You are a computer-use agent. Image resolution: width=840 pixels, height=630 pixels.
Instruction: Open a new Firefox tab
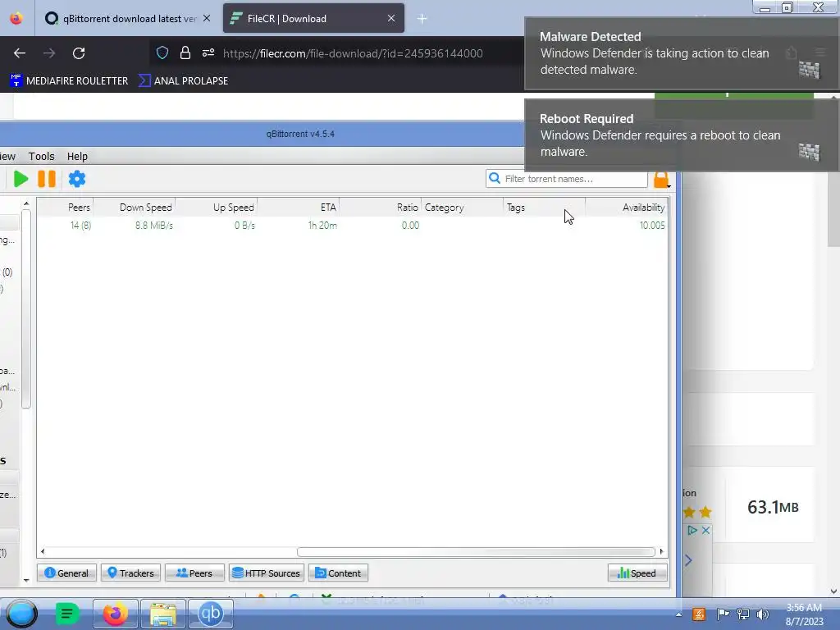coord(422,19)
